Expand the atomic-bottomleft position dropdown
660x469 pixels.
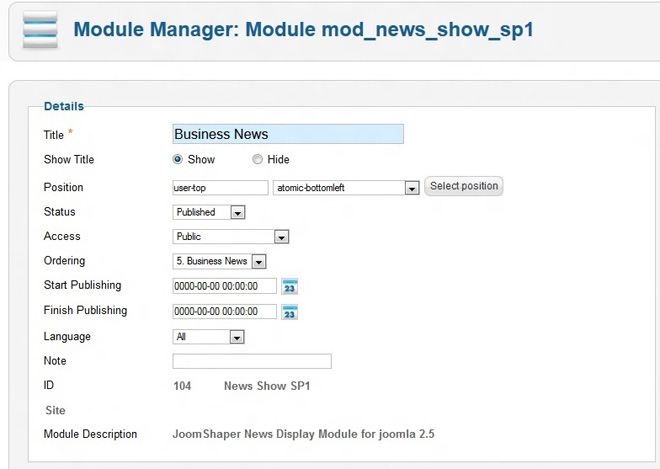pyautogui.click(x=411, y=187)
